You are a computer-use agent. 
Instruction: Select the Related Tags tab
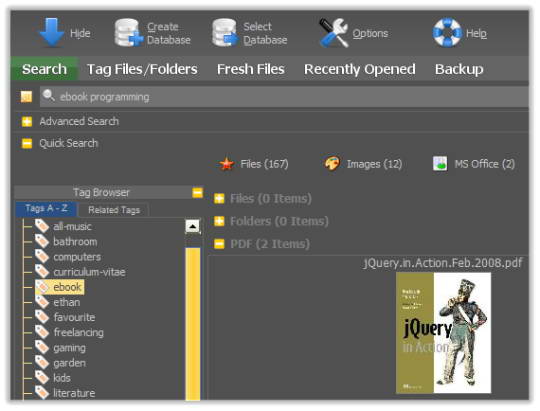pos(114,210)
